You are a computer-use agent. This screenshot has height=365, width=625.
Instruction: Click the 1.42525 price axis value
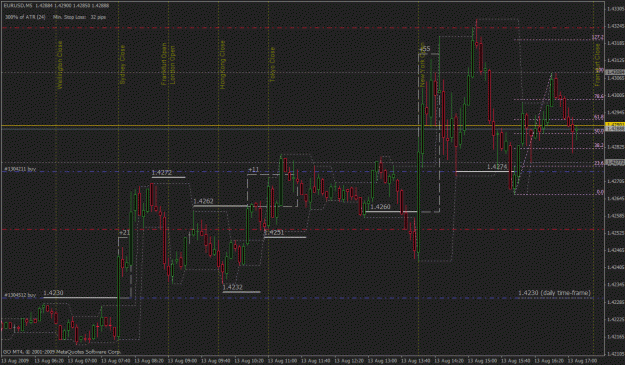point(615,233)
